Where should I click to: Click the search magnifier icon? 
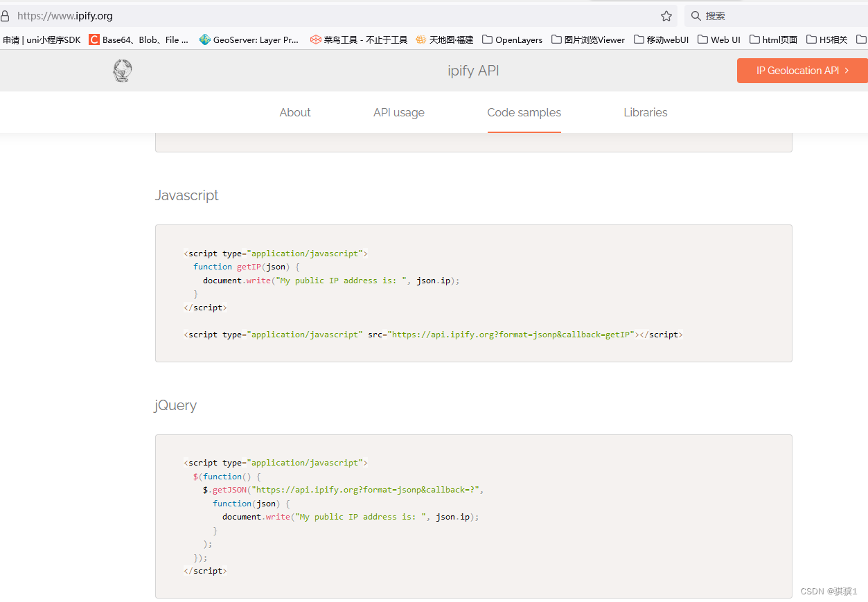(696, 16)
